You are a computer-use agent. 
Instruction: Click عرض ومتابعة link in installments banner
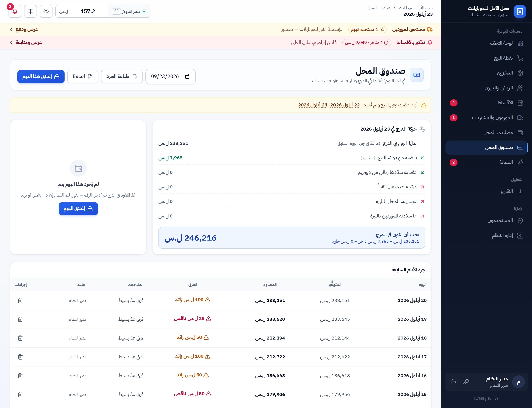[26, 43]
